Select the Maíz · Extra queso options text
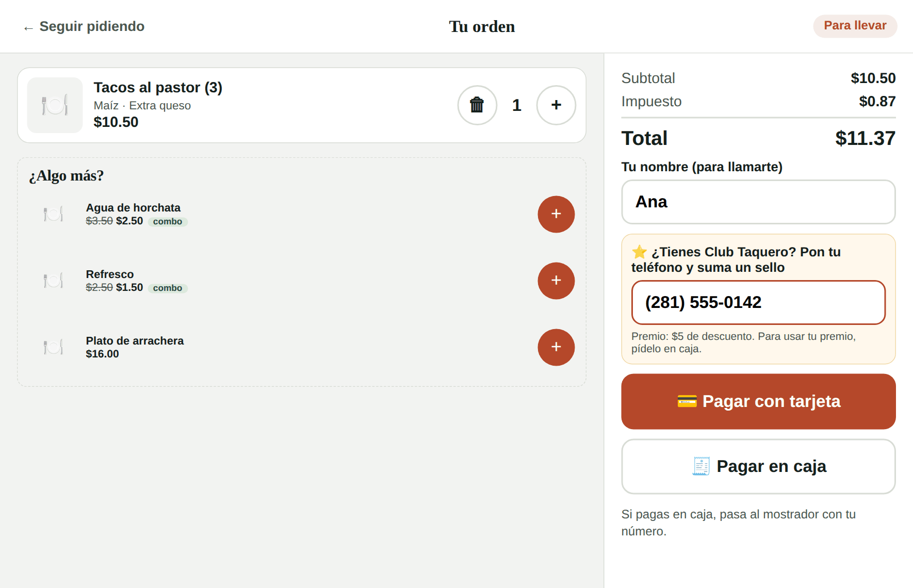913x588 pixels. [x=142, y=106]
